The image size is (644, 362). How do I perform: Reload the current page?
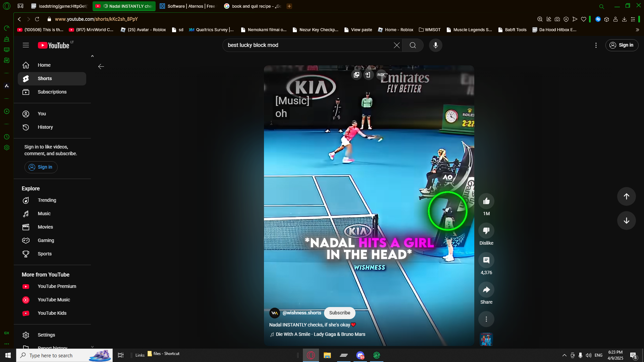click(37, 19)
